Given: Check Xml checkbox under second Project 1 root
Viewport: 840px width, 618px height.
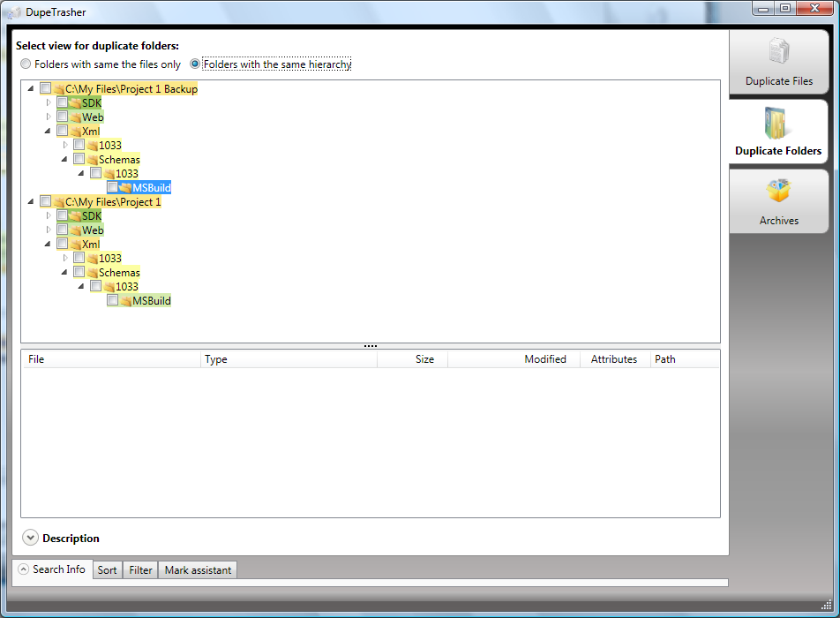Looking at the screenshot, I should click(x=62, y=244).
